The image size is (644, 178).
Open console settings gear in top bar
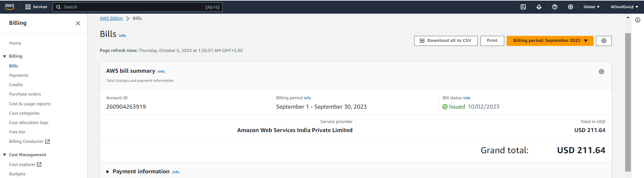tap(570, 7)
